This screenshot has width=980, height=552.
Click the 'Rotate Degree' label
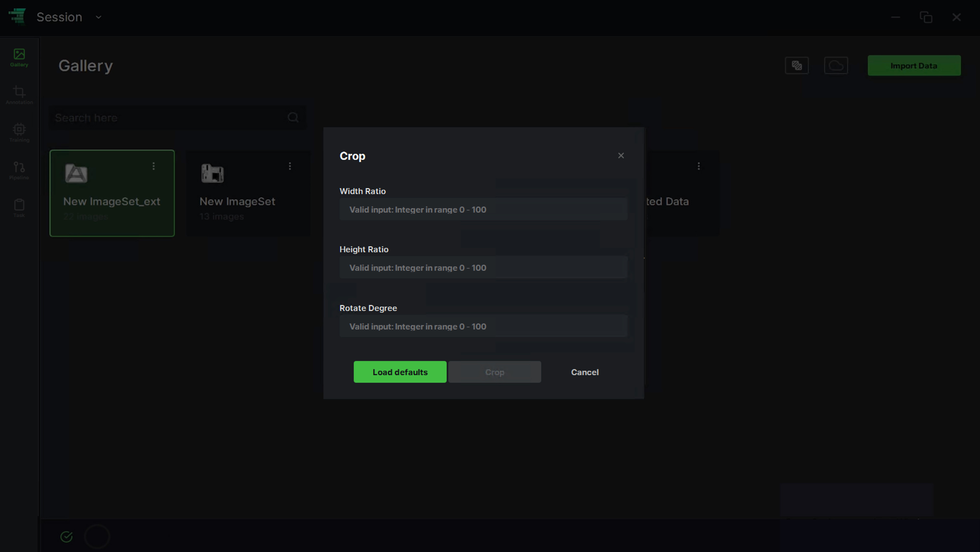[x=368, y=308]
